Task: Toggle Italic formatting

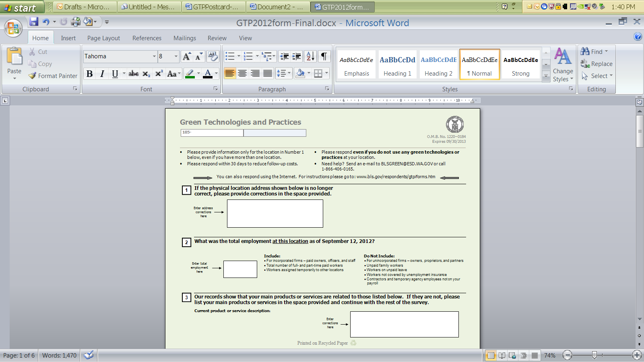Action: point(102,74)
